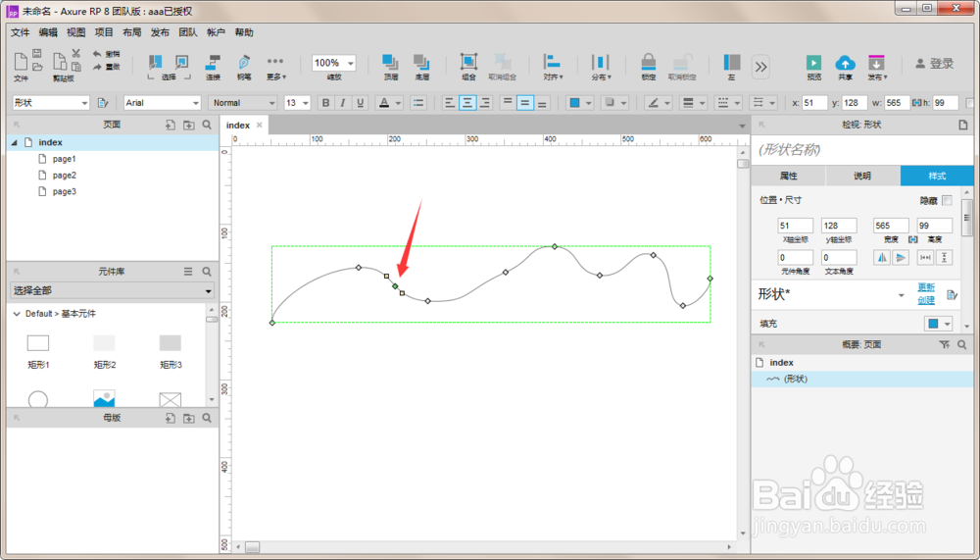The image size is (980, 560).
Task: Click the 创建 style link
Action: click(926, 300)
